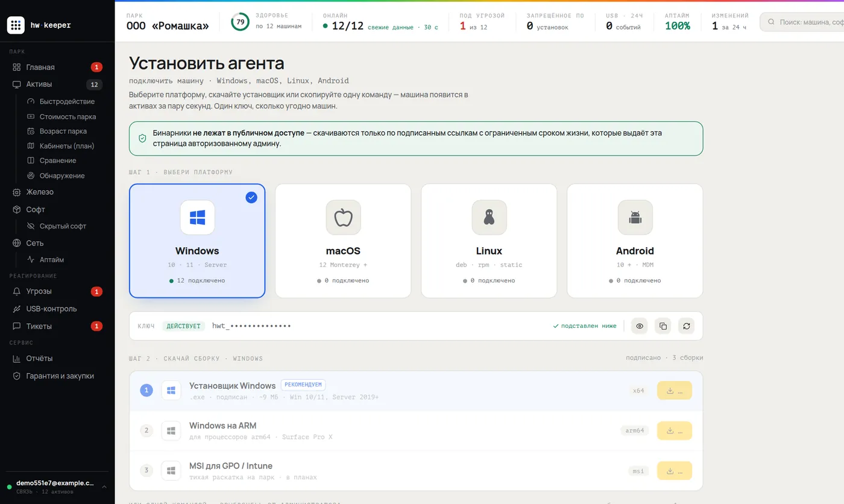This screenshot has width=844, height=504.
Task: Open Гарантия и закупки page
Action: coord(57,376)
